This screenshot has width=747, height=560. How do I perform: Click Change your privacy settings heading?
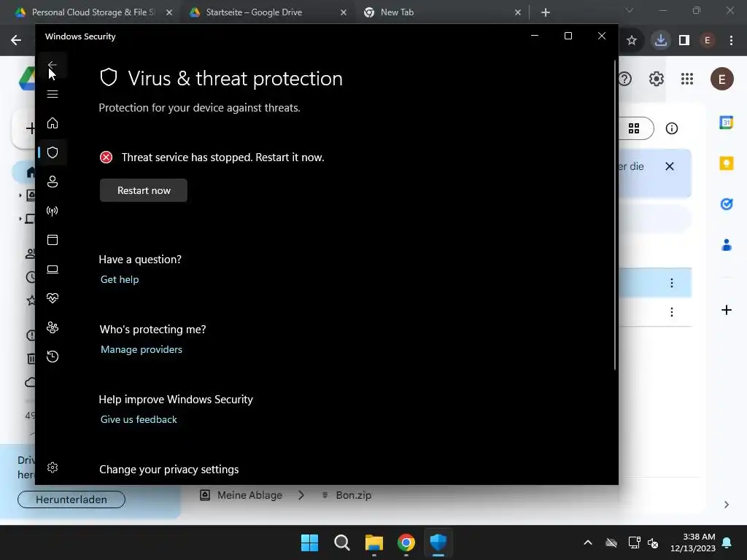pyautogui.click(x=169, y=470)
